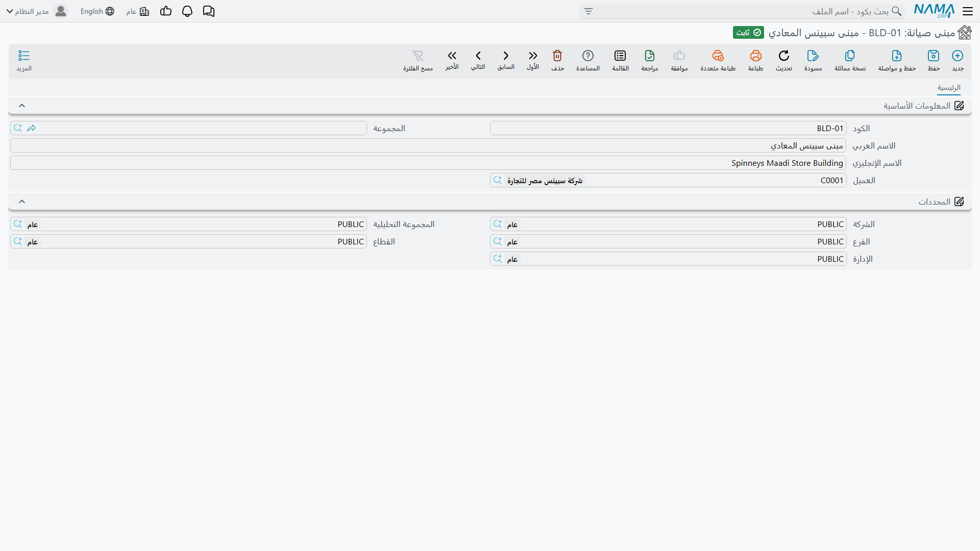Image resolution: width=980 pixels, height=551 pixels.
Task: Click the edit icon beside المحددات
Action: point(959,202)
